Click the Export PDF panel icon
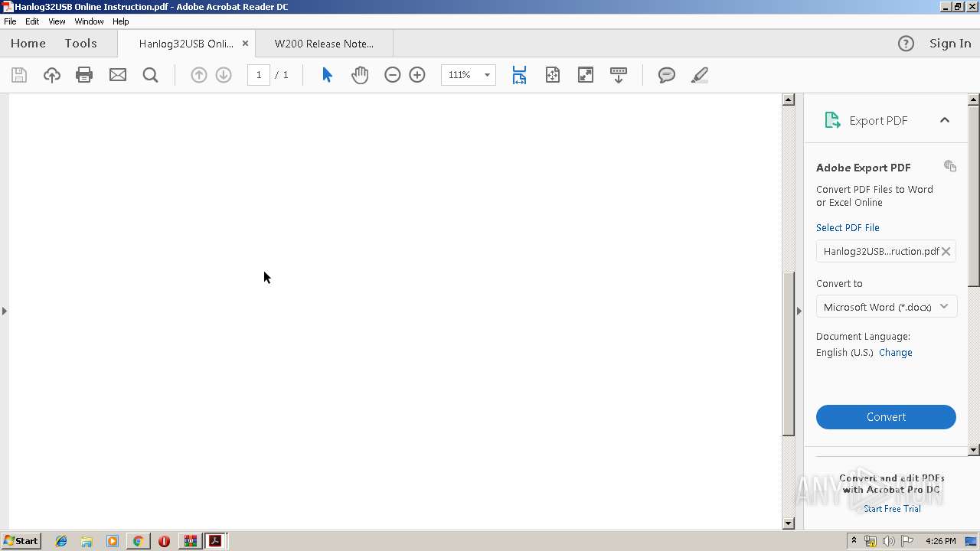Viewport: 980px width, 551px height. [832, 120]
